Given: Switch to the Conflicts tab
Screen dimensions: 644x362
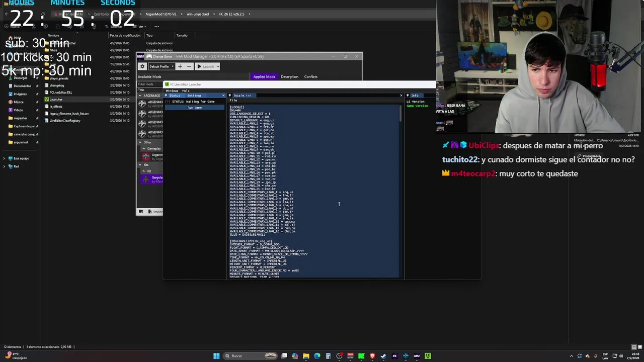Looking at the screenshot, I should pyautogui.click(x=310, y=77).
